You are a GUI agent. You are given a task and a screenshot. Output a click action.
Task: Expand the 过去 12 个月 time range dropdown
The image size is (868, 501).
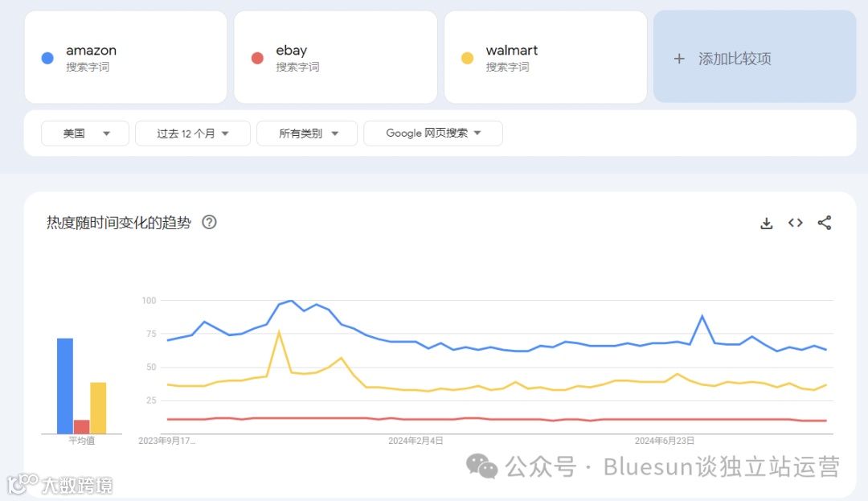click(x=193, y=133)
